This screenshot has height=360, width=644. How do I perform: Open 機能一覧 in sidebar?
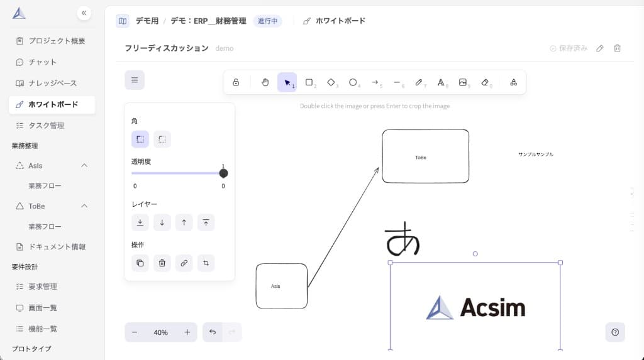pyautogui.click(x=52, y=329)
